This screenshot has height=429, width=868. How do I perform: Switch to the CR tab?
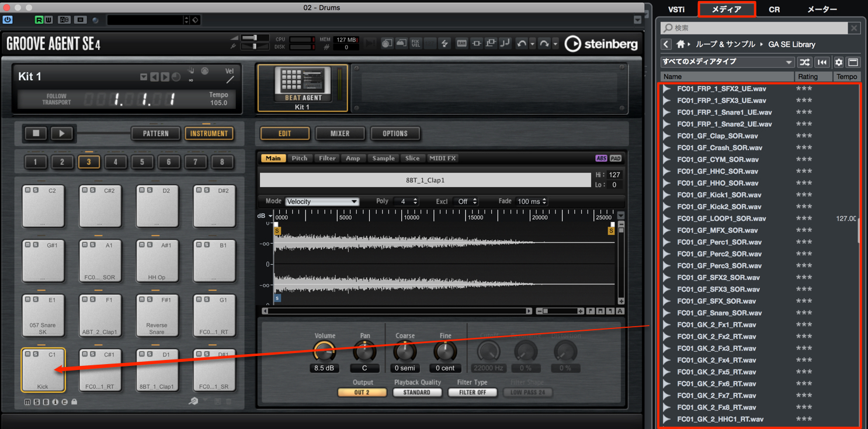pos(774,9)
